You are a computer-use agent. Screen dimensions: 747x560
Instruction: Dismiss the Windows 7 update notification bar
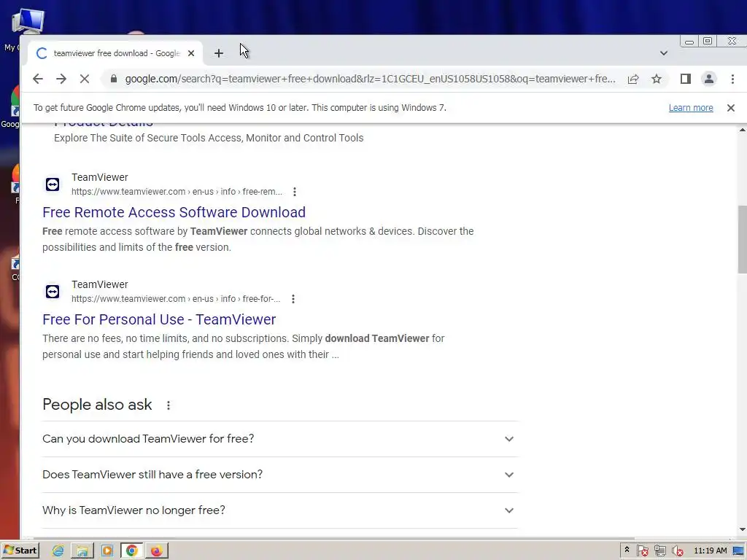click(x=731, y=108)
